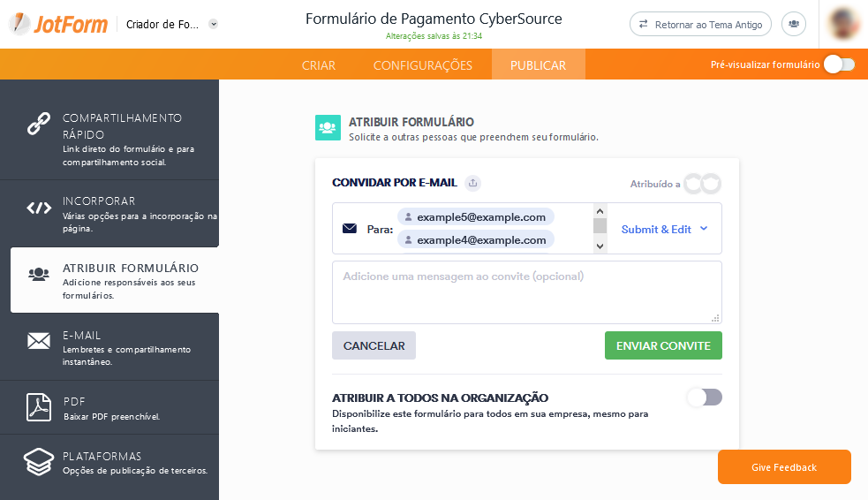Click the user profile avatar
This screenshot has width=868, height=500.
point(845,24)
